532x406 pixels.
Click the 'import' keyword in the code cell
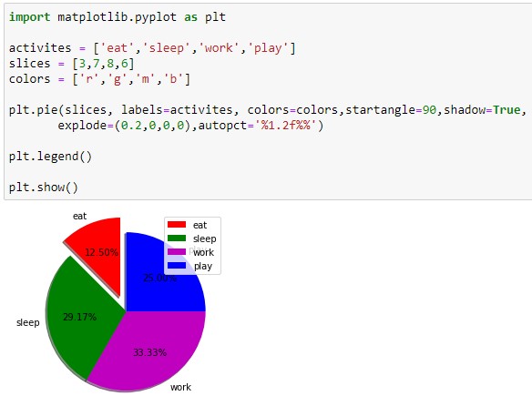tap(29, 17)
